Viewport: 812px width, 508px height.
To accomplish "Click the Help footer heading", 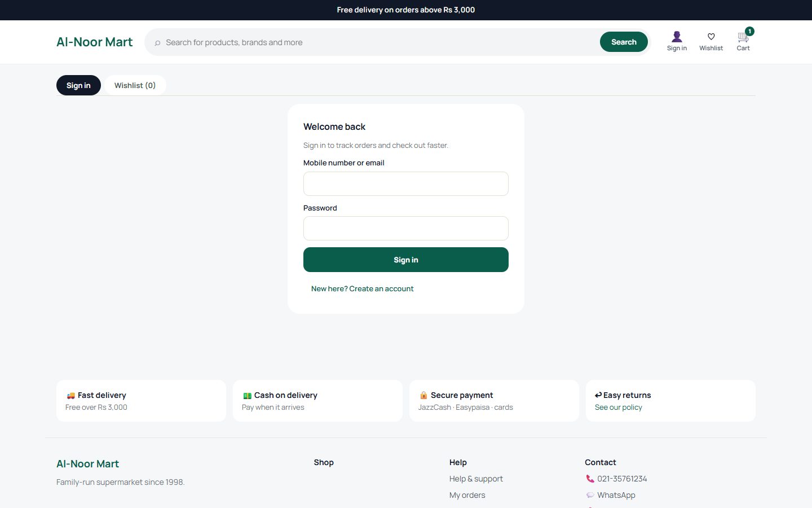I will 458,462.
